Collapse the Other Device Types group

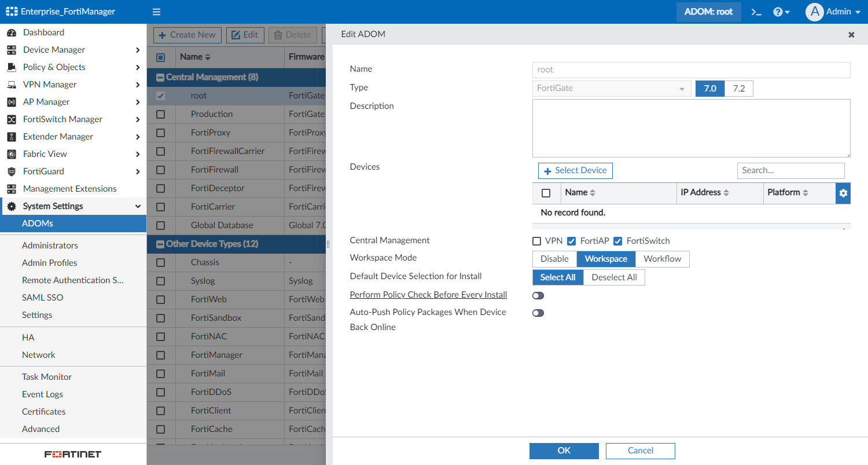pos(160,244)
